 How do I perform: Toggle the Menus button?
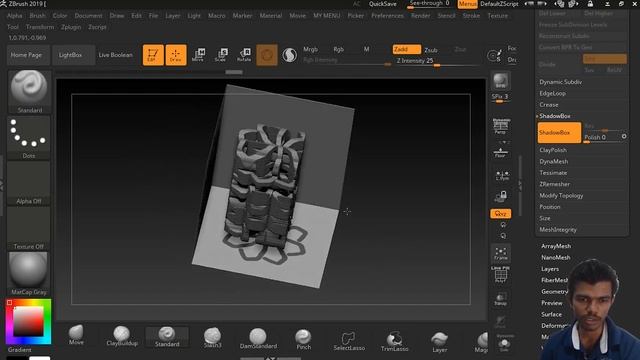pyautogui.click(x=467, y=4)
